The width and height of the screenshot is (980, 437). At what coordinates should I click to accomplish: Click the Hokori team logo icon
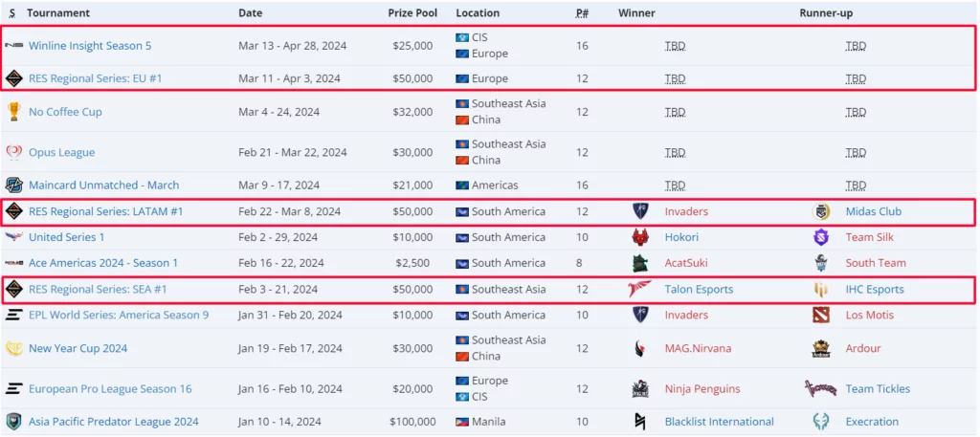coord(640,237)
